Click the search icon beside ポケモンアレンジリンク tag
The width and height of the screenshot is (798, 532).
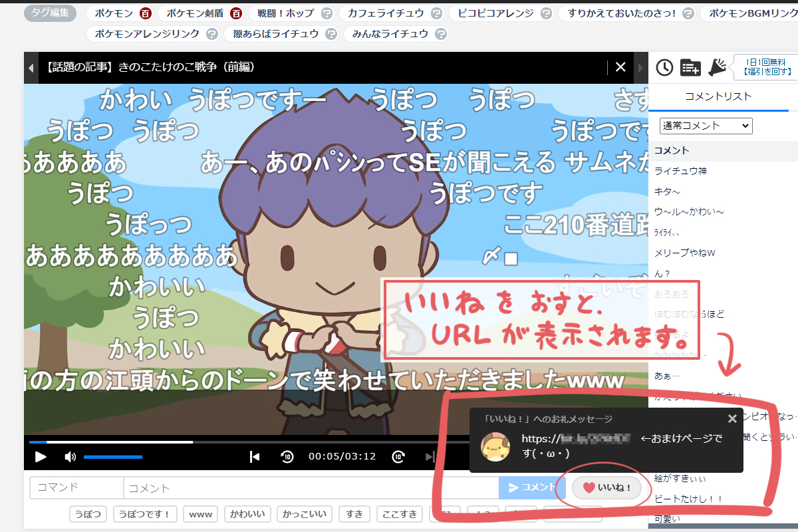pyautogui.click(x=211, y=34)
